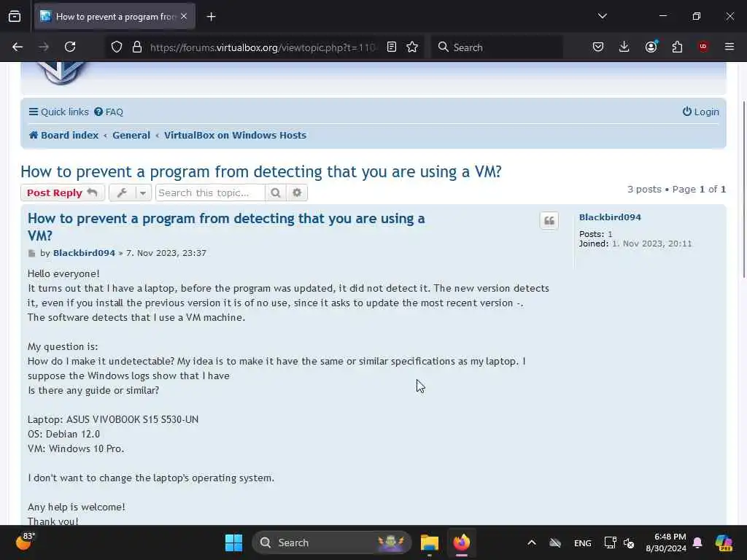This screenshot has width=747, height=560.
Task: Click the Post Reply button
Action: point(63,192)
